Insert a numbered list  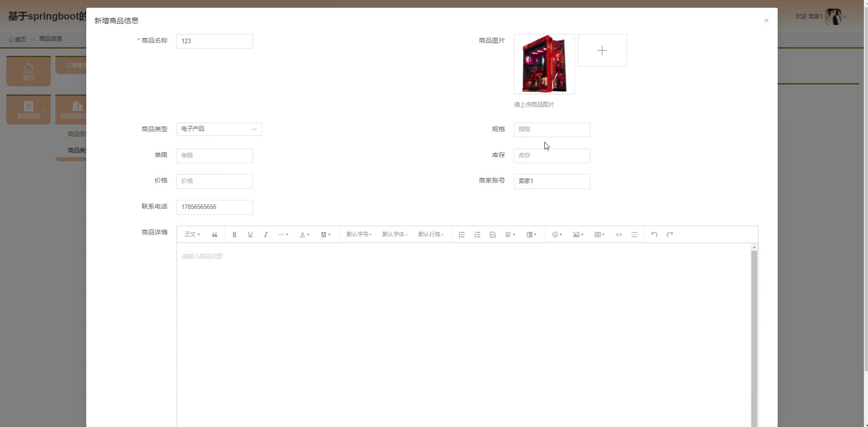tap(477, 235)
